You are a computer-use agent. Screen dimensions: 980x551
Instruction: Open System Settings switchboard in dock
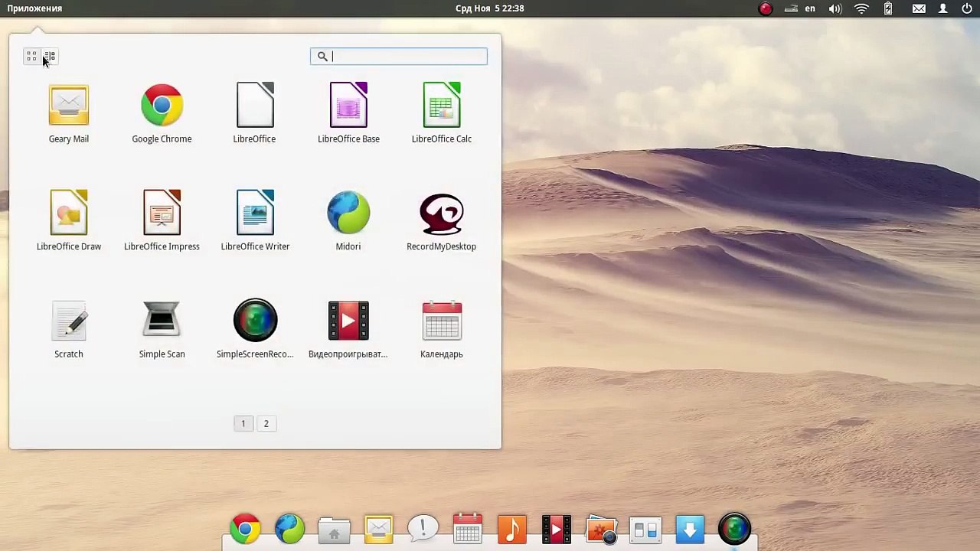click(x=645, y=530)
